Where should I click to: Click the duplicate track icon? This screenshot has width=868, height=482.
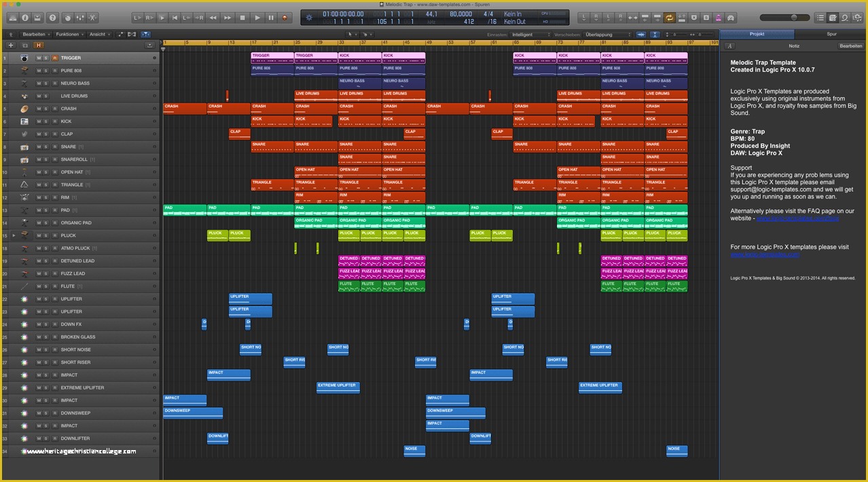point(24,45)
